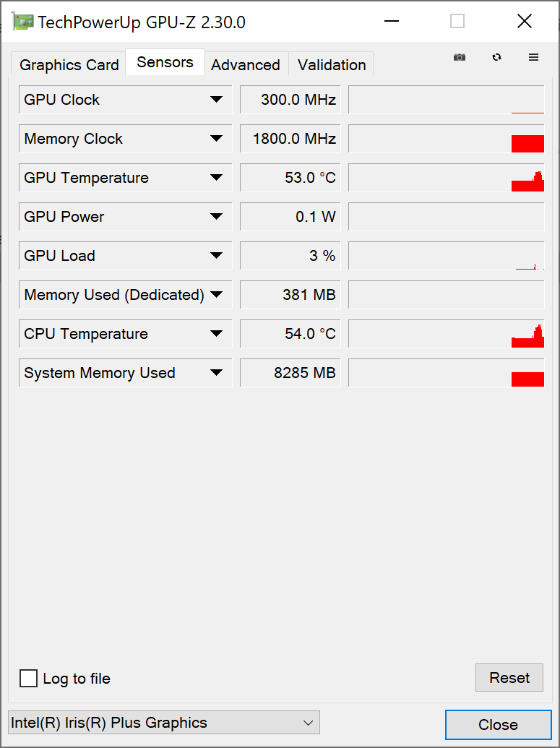Enable the Log to file checkbox
This screenshot has width=560, height=748.
click(x=29, y=679)
